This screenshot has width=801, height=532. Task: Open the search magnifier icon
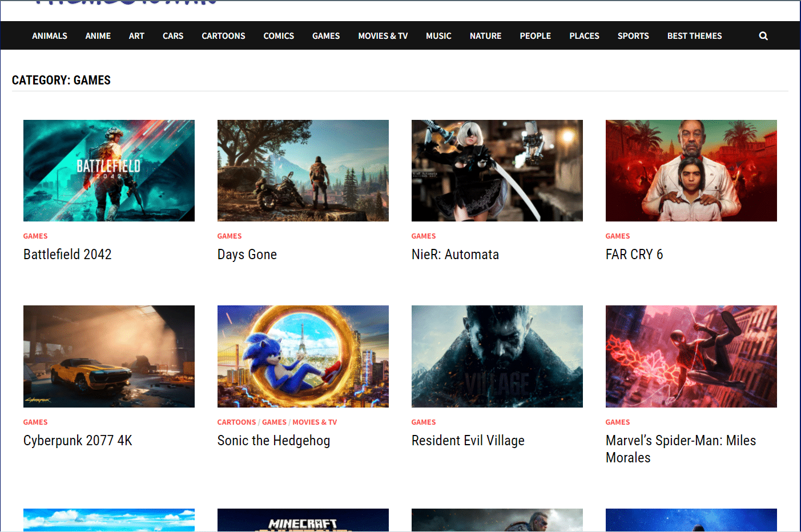coord(763,36)
